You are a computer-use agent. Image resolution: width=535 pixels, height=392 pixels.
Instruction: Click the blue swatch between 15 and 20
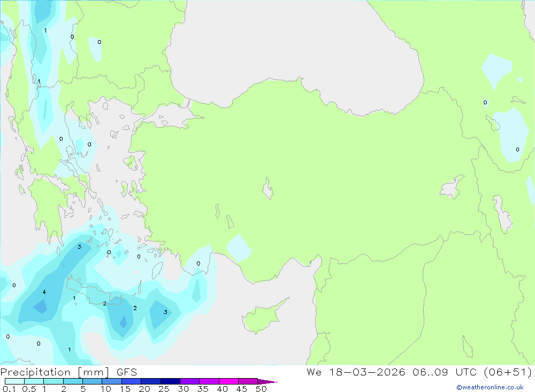pos(132,381)
